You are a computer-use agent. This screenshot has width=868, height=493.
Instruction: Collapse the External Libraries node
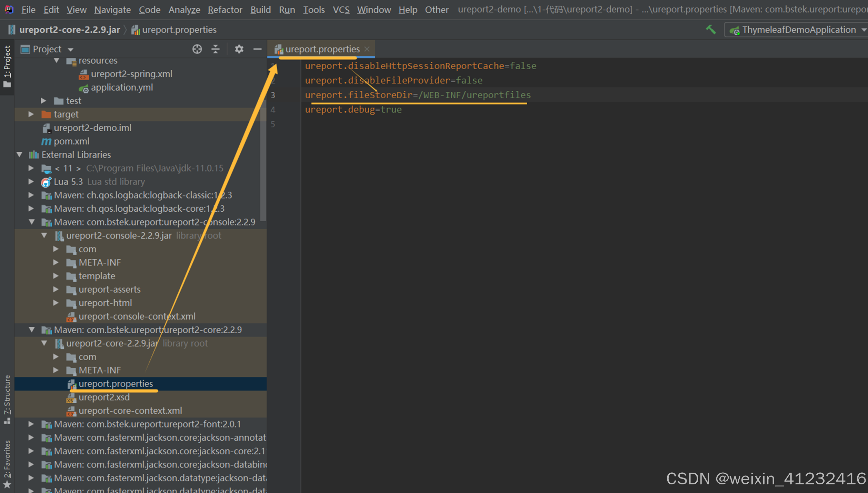[20, 154]
